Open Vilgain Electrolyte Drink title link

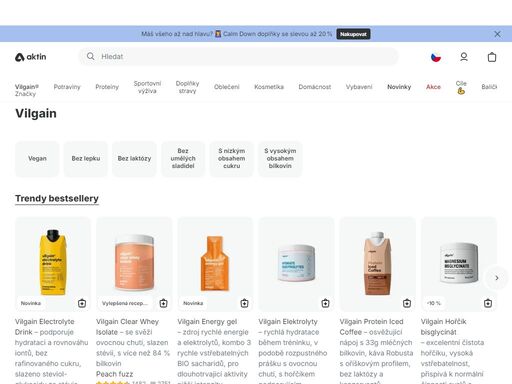coord(45,327)
